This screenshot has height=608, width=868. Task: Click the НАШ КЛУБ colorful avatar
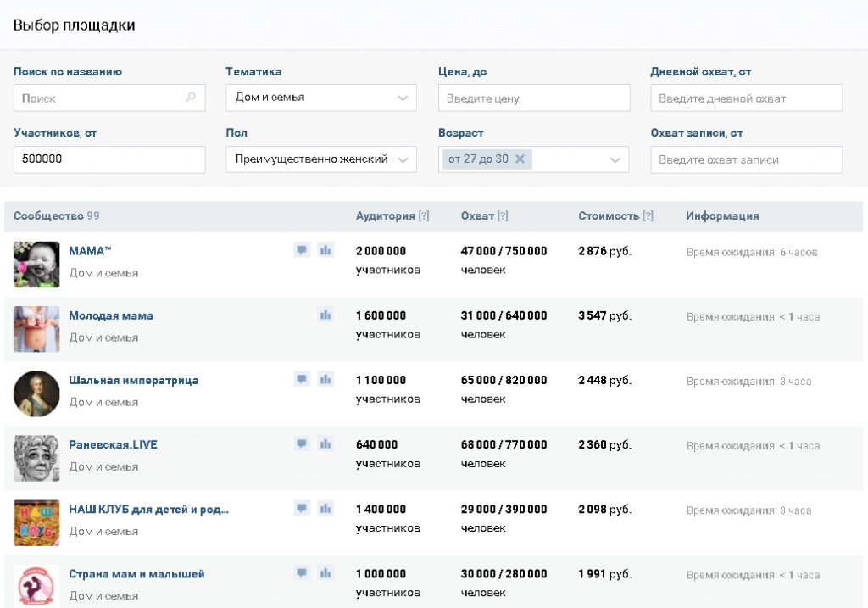(x=36, y=522)
